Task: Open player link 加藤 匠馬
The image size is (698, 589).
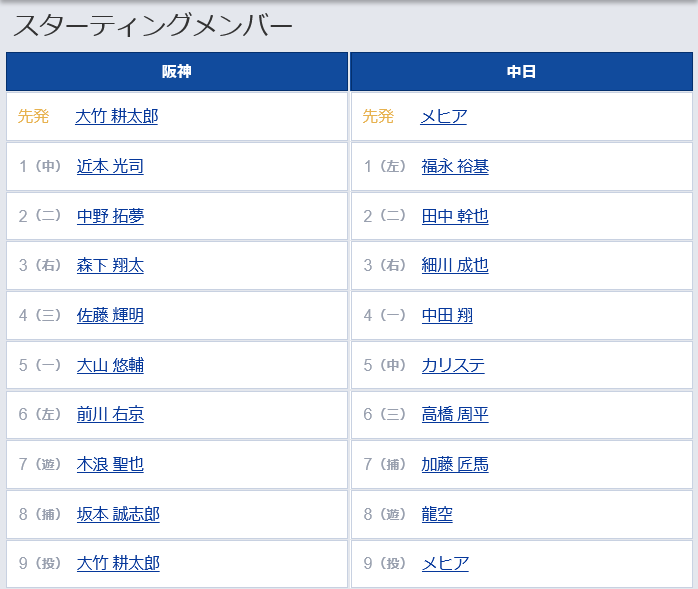Action: (455, 464)
